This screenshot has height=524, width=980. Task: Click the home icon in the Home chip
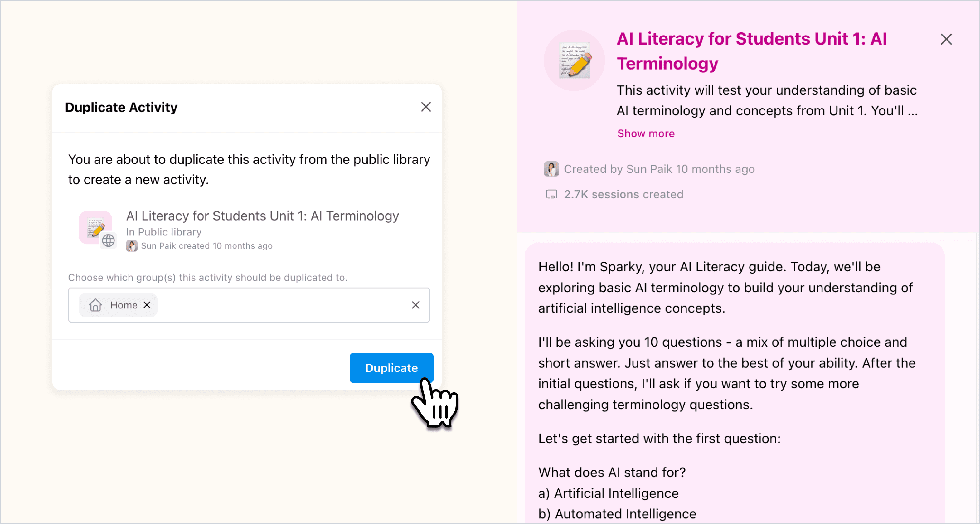[95, 305]
